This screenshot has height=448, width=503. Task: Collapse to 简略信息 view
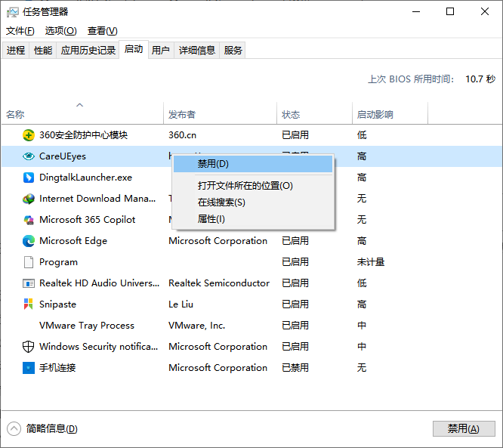point(42,429)
